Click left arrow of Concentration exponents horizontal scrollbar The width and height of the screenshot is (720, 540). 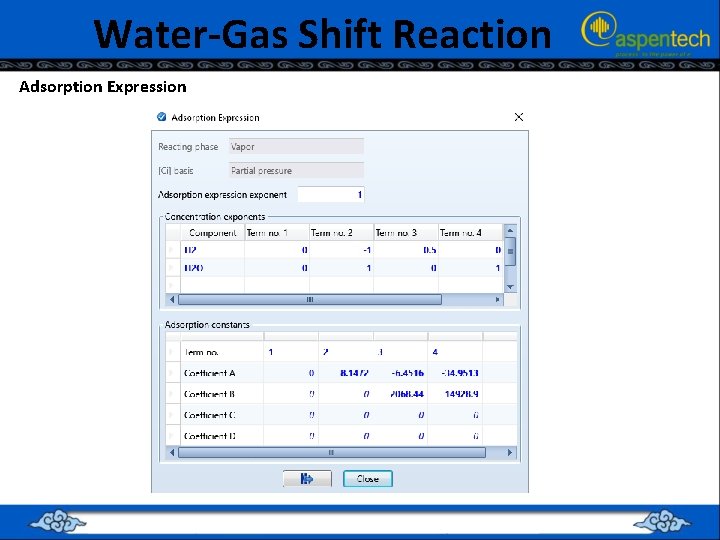coord(172,299)
